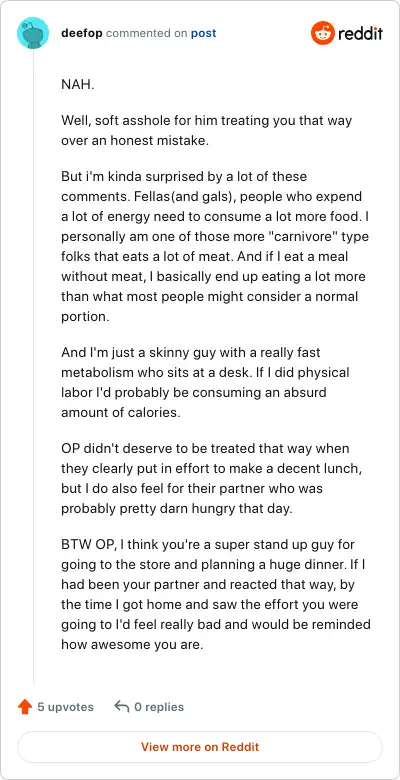Open the deefop username profile link

pos(82,33)
